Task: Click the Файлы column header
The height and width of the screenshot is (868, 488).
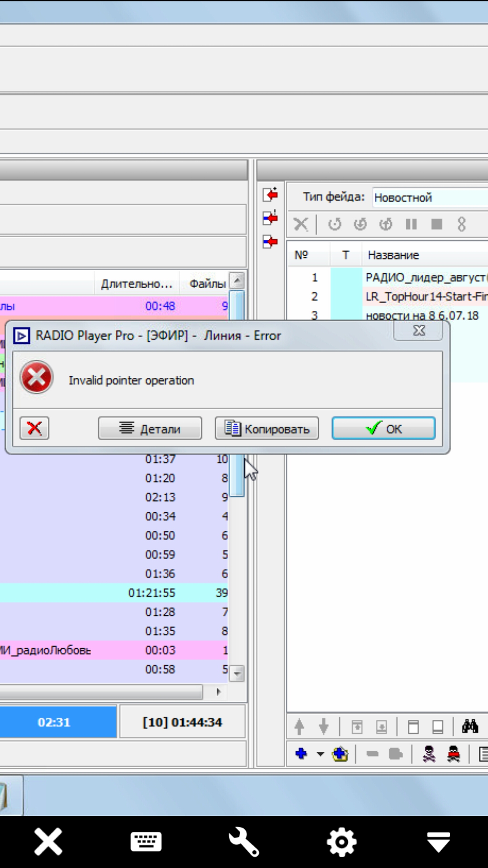Action: [204, 283]
